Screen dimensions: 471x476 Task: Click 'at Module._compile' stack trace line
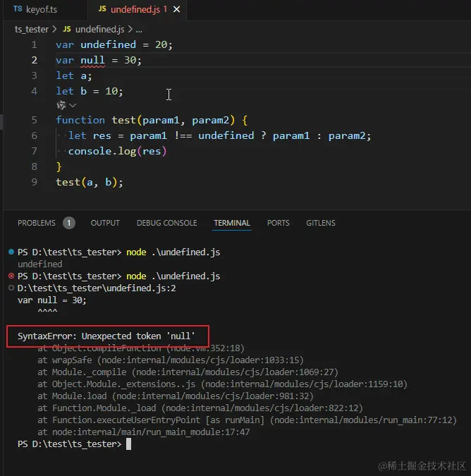(x=188, y=372)
